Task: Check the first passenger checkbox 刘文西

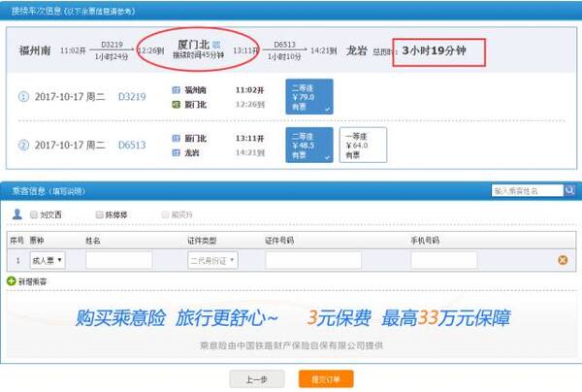Action: (x=34, y=214)
